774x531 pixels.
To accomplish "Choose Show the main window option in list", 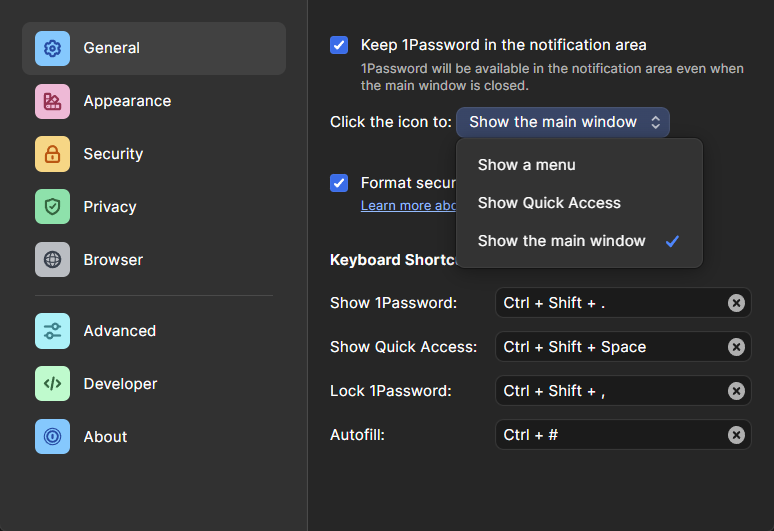I will pyautogui.click(x=580, y=241).
